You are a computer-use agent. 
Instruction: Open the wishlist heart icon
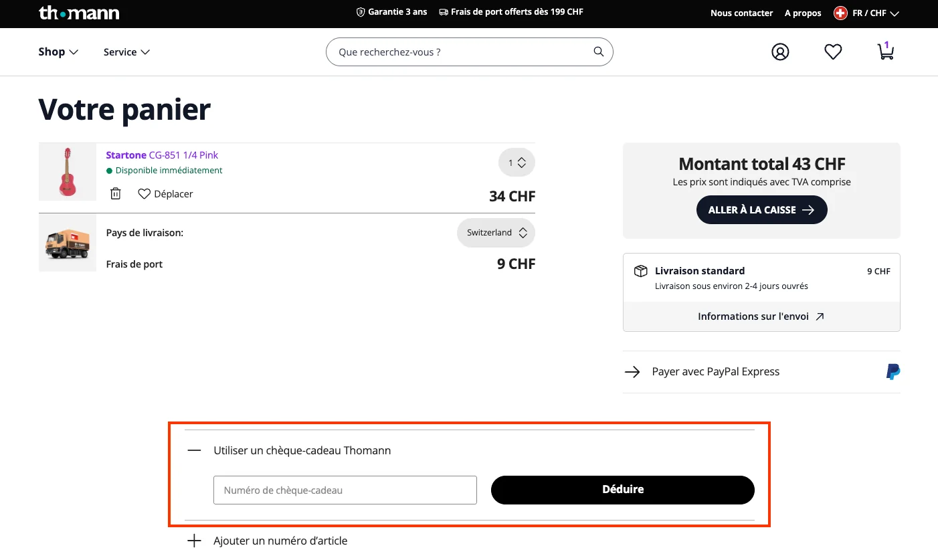click(832, 52)
